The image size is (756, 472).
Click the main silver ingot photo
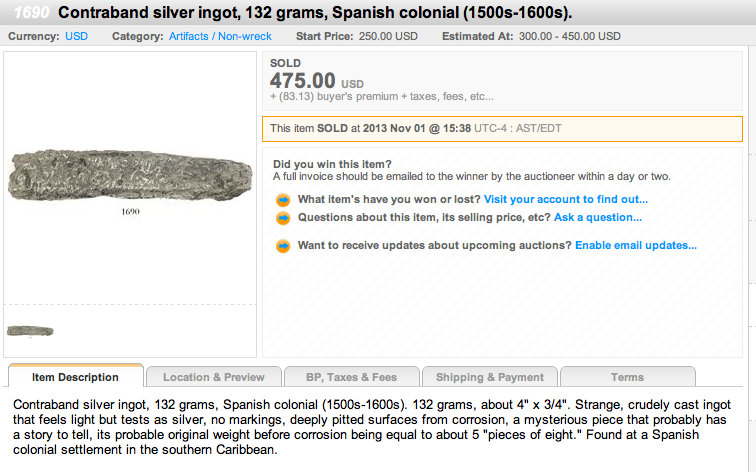[x=130, y=178]
